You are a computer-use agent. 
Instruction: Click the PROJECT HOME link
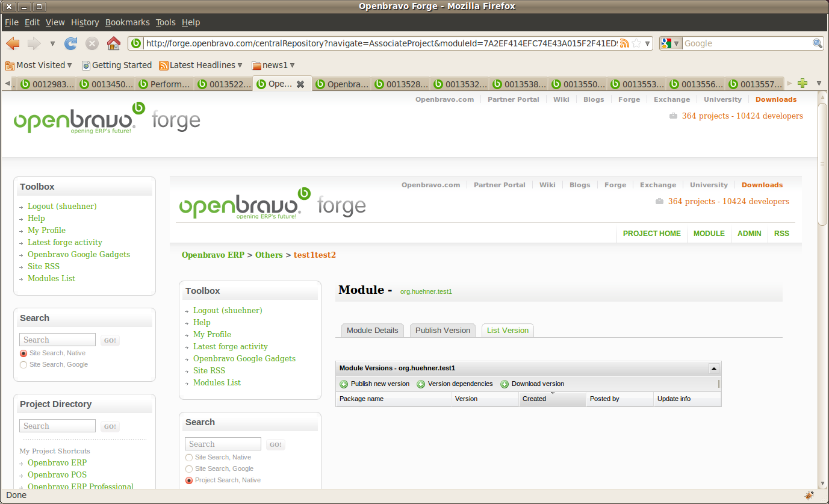(x=651, y=234)
